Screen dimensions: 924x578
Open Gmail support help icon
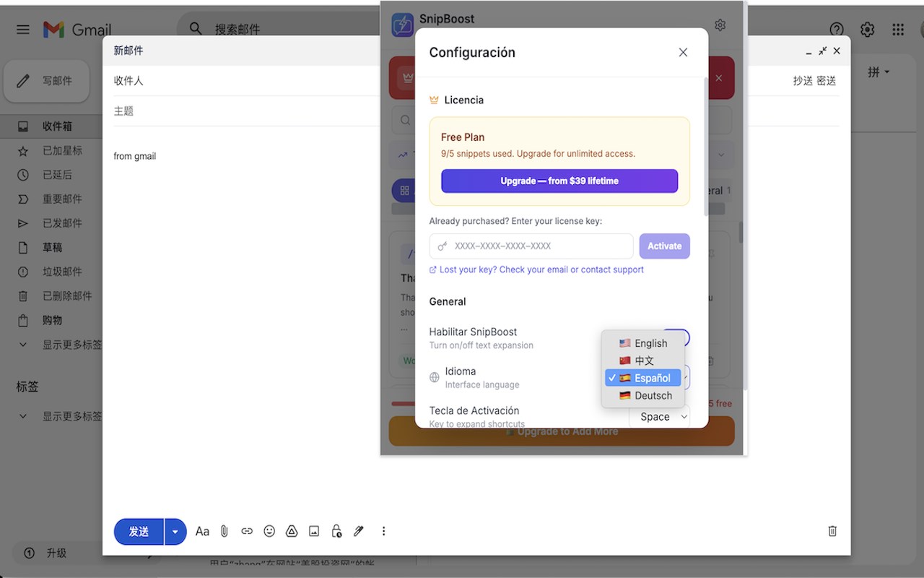click(x=837, y=30)
